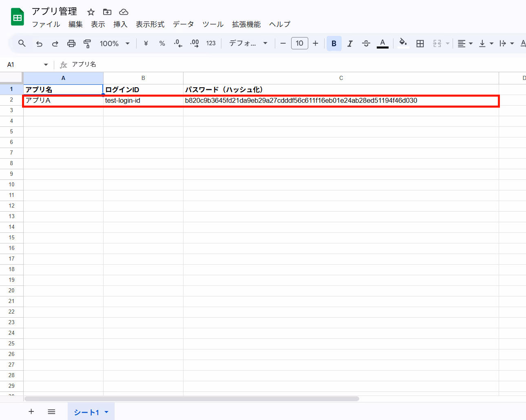Click the redo arrow icon

point(55,43)
